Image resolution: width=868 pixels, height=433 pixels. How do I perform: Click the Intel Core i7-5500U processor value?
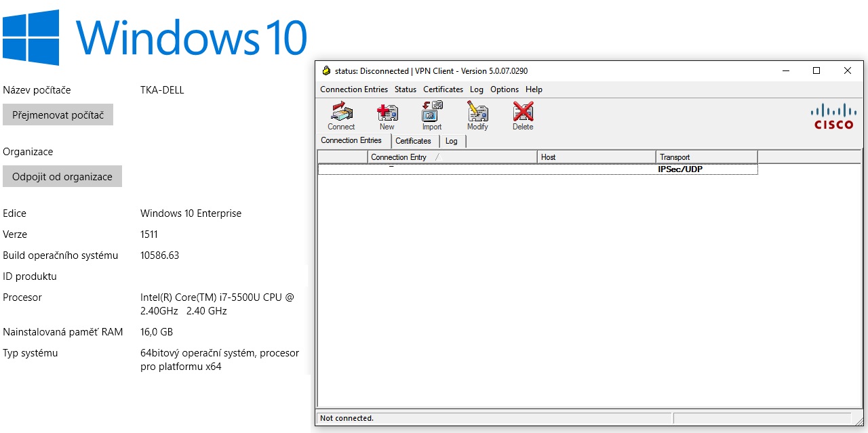point(217,304)
